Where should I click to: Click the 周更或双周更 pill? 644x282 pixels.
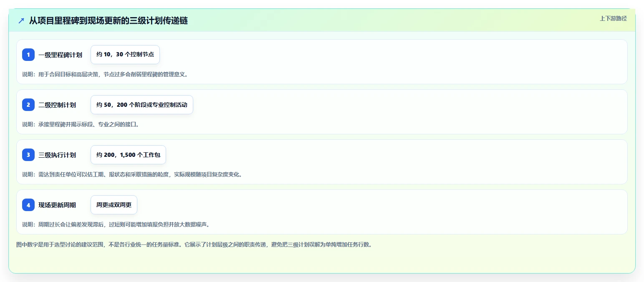point(114,205)
